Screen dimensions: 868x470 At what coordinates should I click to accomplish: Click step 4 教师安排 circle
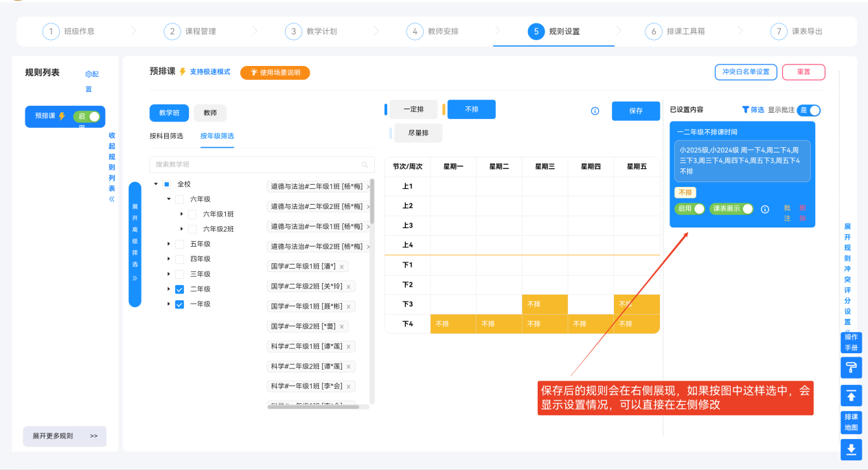click(x=415, y=32)
